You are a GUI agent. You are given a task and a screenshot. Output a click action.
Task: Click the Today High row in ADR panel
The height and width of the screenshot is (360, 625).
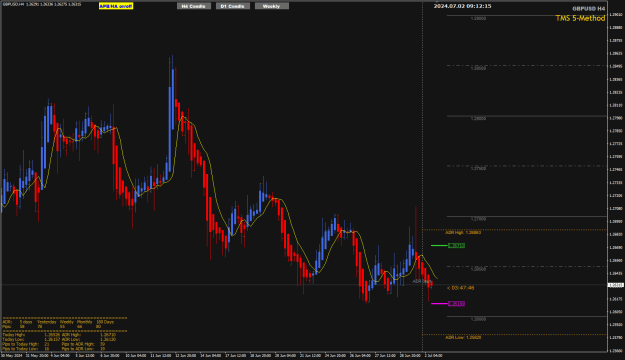pos(31,335)
